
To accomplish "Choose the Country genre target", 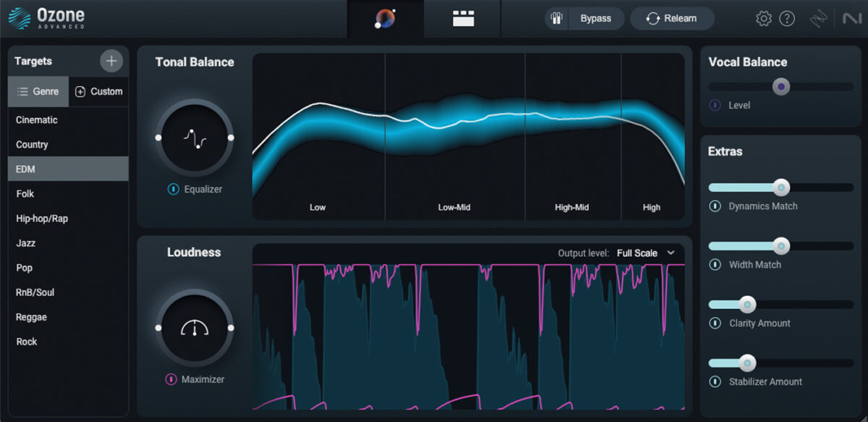I will click(68, 145).
